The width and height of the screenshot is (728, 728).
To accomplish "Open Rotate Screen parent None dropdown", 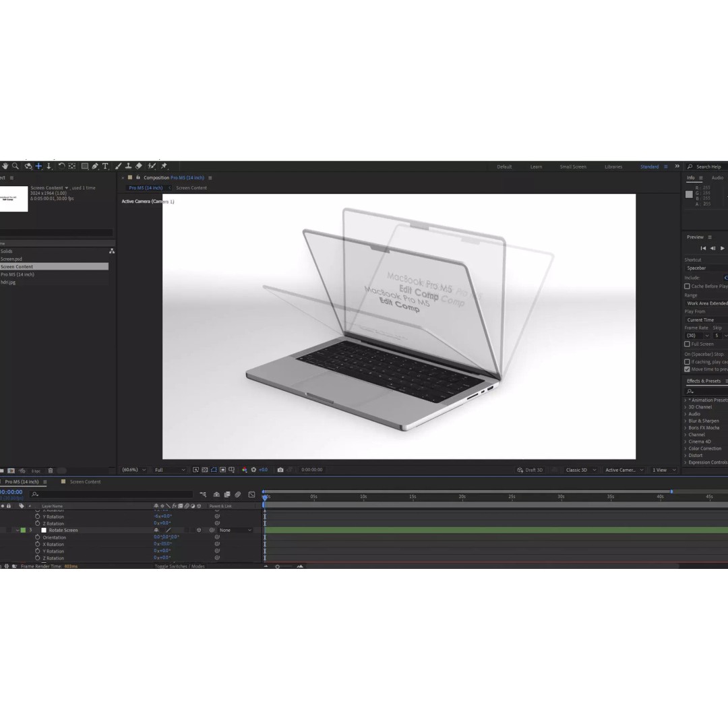I will click(x=235, y=530).
